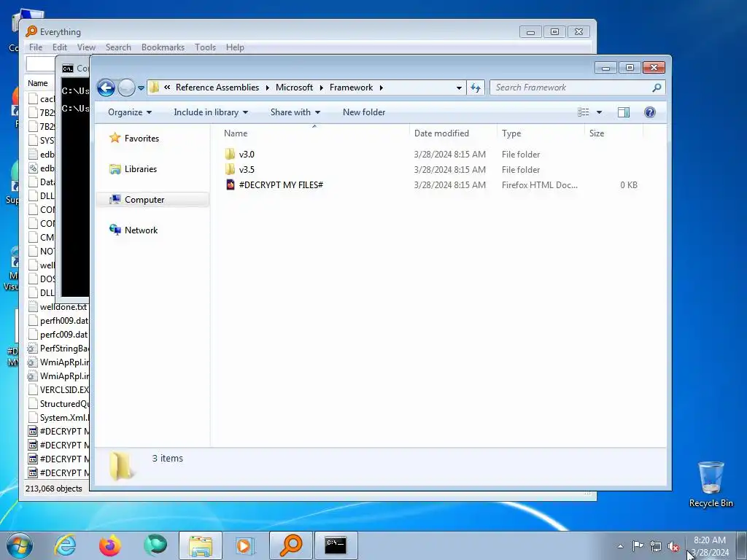Open the Share with dropdown

click(x=295, y=112)
